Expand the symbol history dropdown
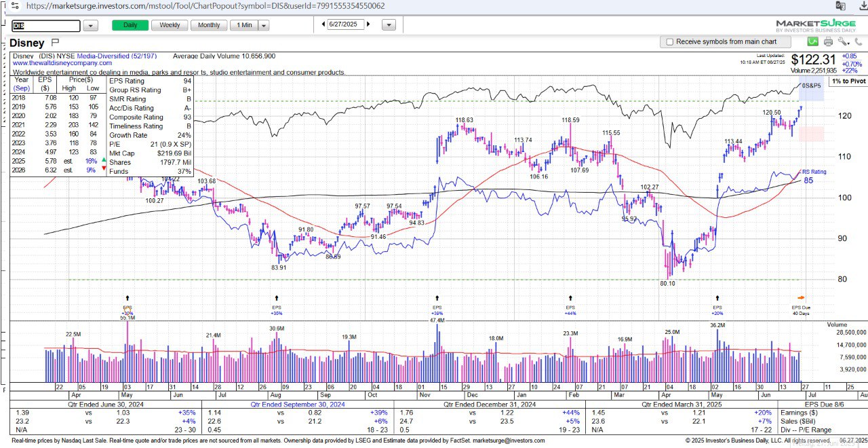Screen dimensions: 868x448 coord(91,26)
